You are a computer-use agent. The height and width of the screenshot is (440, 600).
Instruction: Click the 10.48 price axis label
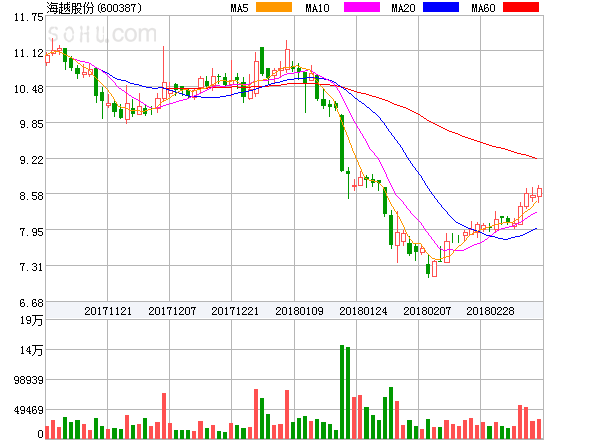pos(29,89)
